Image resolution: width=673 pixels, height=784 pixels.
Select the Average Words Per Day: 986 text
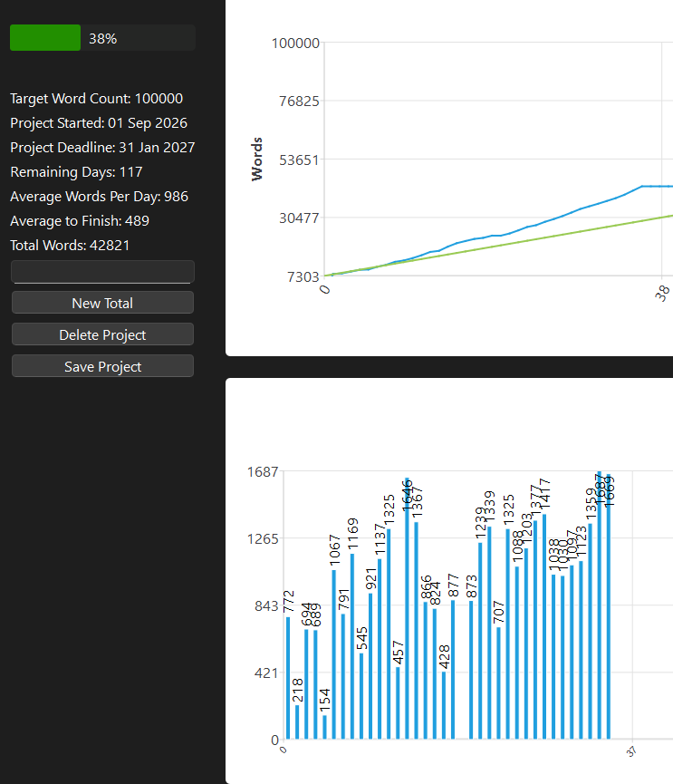pos(99,197)
